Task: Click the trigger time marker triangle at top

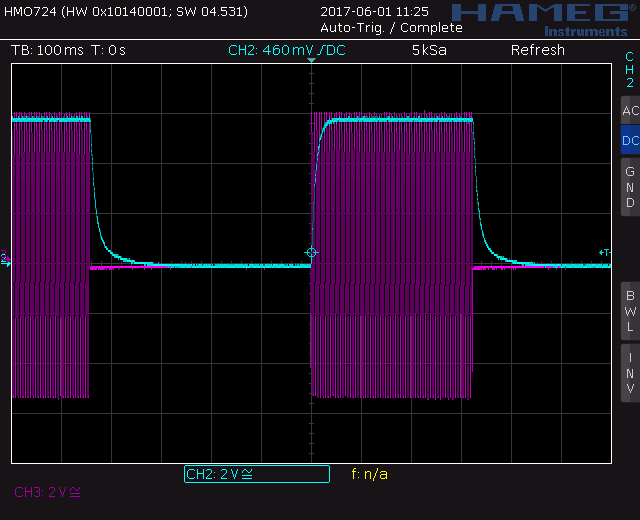Action: click(311, 62)
